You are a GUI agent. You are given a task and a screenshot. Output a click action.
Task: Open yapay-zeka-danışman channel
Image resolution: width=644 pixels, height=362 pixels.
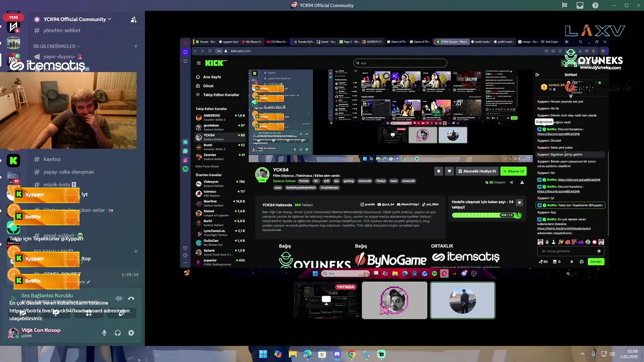click(69, 171)
